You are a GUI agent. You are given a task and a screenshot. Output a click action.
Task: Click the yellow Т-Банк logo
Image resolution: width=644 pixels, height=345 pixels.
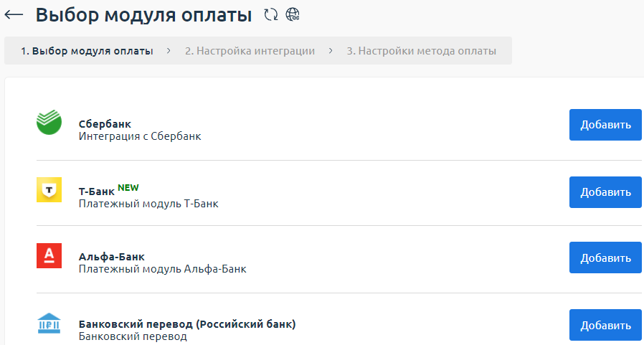pyautogui.click(x=49, y=190)
